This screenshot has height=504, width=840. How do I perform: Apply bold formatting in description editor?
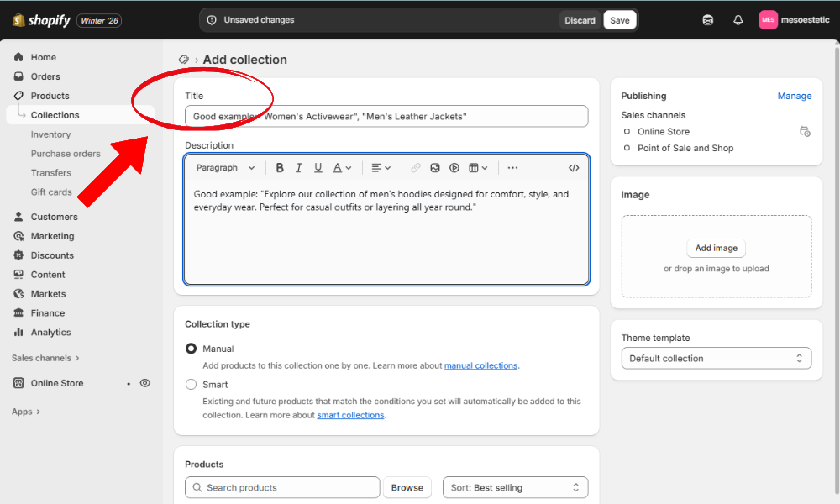(280, 168)
